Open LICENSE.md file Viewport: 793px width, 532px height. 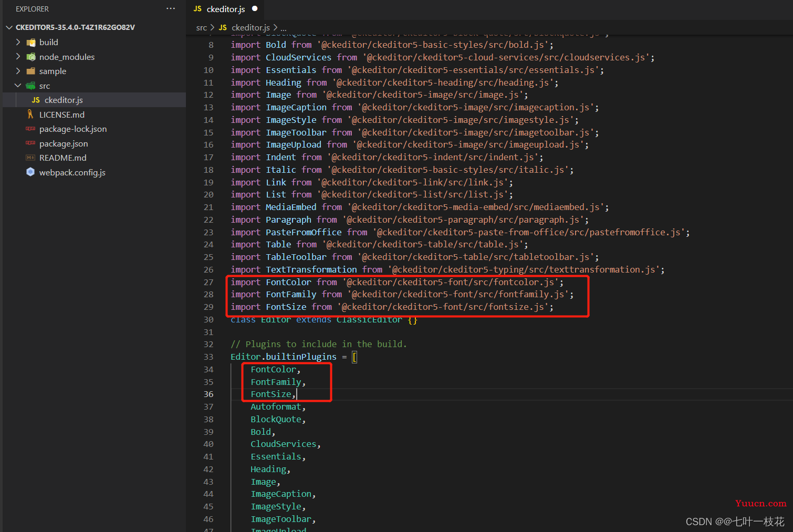tap(62, 114)
